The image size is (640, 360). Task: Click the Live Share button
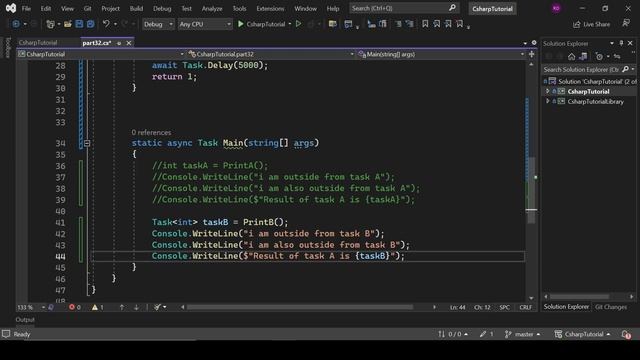pos(591,24)
